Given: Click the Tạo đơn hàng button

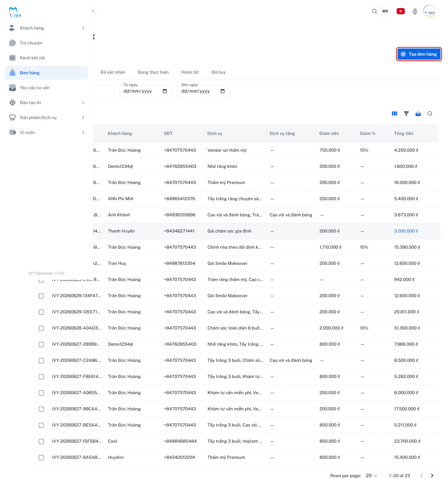Looking at the screenshot, I should pos(419,54).
